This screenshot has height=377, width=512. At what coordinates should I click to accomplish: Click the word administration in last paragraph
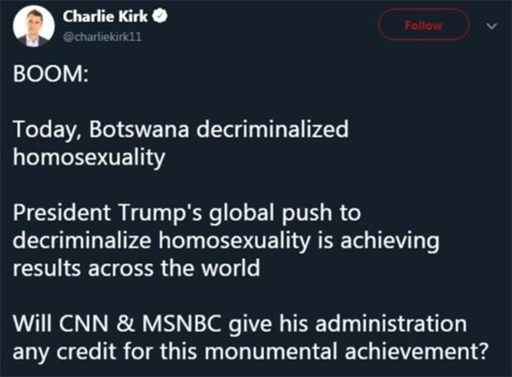[x=391, y=323]
